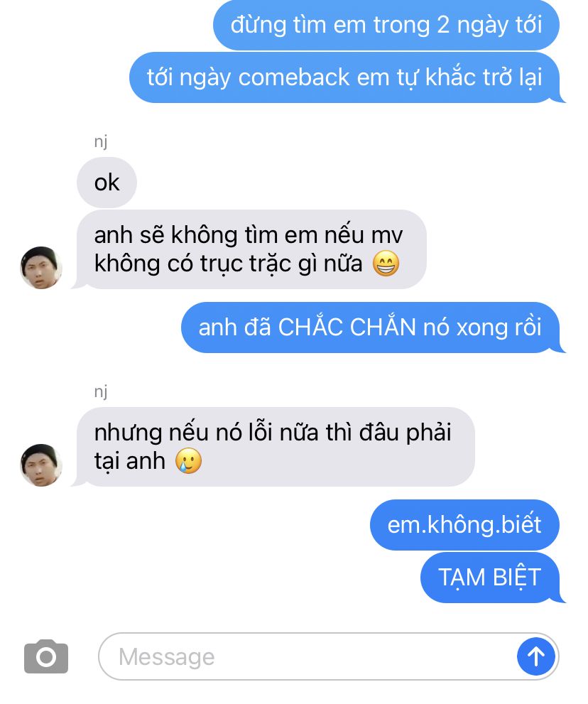Click the Message text input field
Screen dimensions: 588x704
(x=329, y=656)
